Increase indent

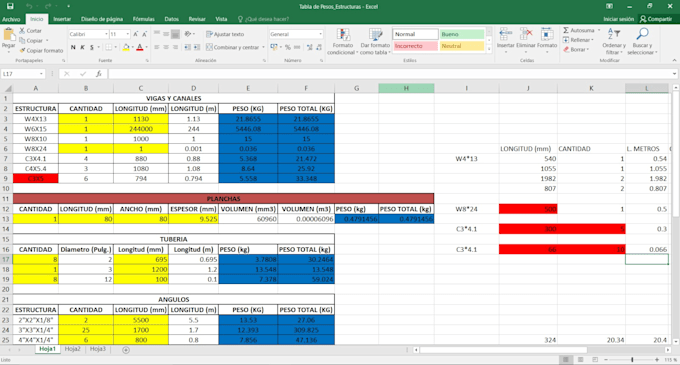tap(196, 47)
